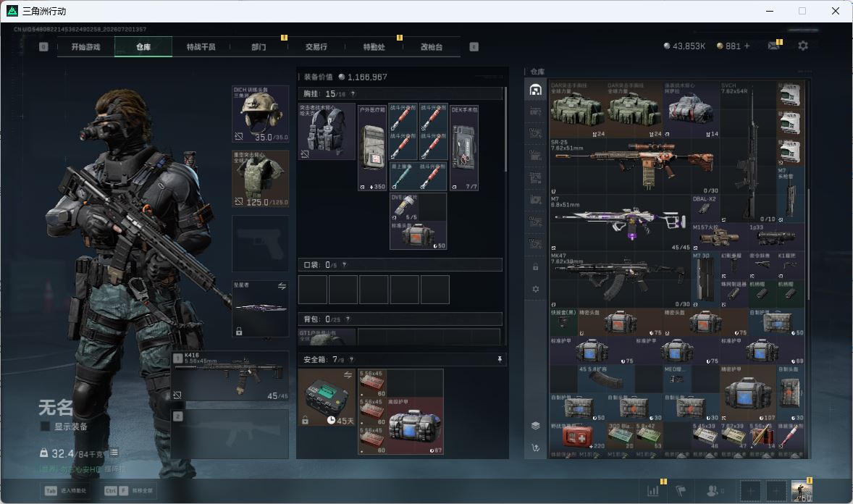
Task: Select the MK47 rifle in warehouse
Action: (x=620, y=280)
